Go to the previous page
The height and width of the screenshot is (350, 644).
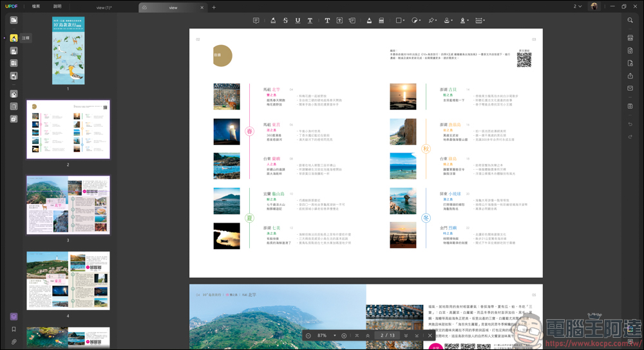(x=368, y=336)
